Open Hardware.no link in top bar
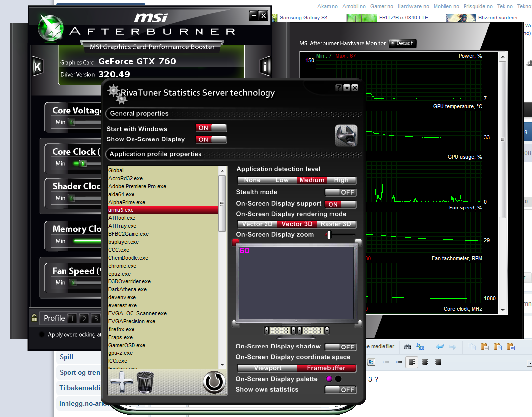Screen dimensions: 532x417 pyautogui.click(x=413, y=6)
